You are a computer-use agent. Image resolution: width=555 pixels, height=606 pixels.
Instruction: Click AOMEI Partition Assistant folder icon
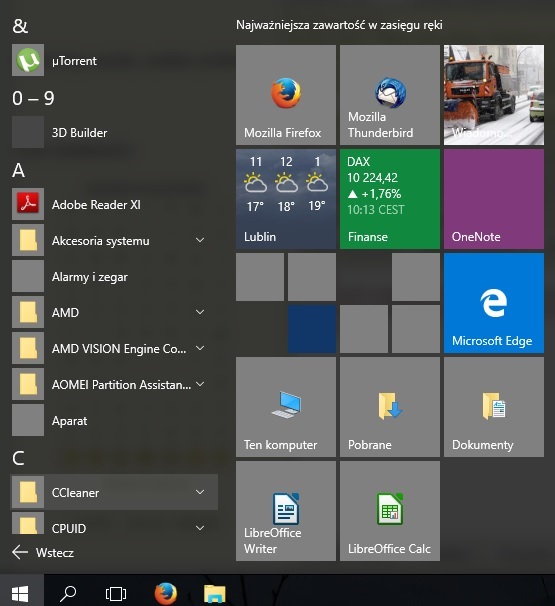click(x=28, y=384)
